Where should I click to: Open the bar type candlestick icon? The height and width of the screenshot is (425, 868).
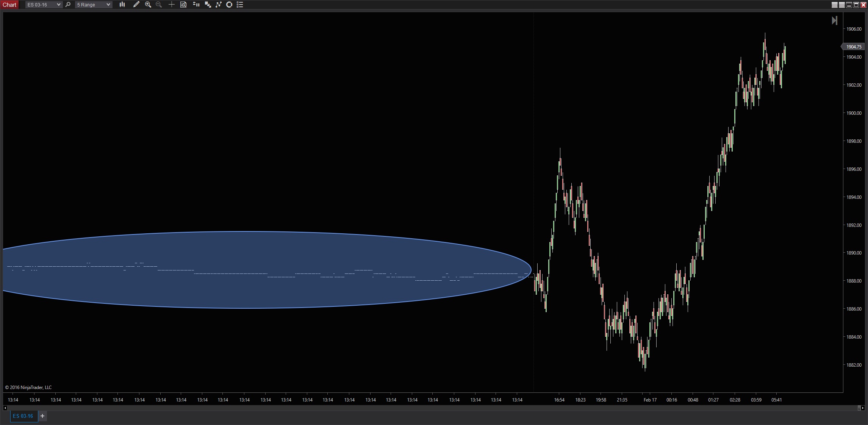122,5
